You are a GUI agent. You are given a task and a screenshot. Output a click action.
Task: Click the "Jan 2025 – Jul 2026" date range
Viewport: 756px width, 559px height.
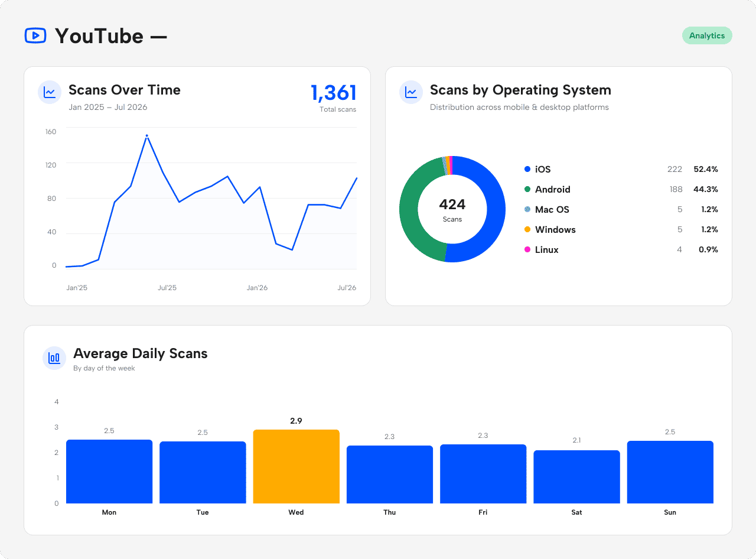108,108
